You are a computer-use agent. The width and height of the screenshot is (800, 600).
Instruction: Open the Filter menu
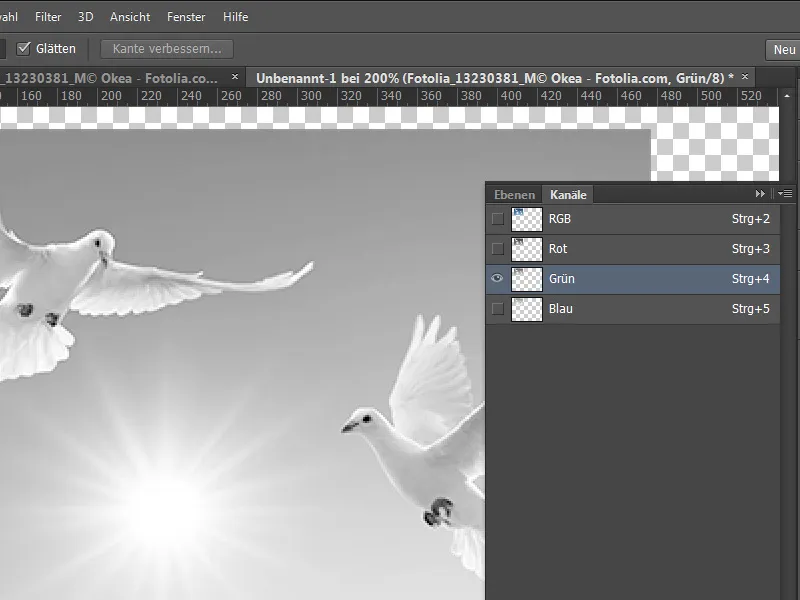click(48, 17)
